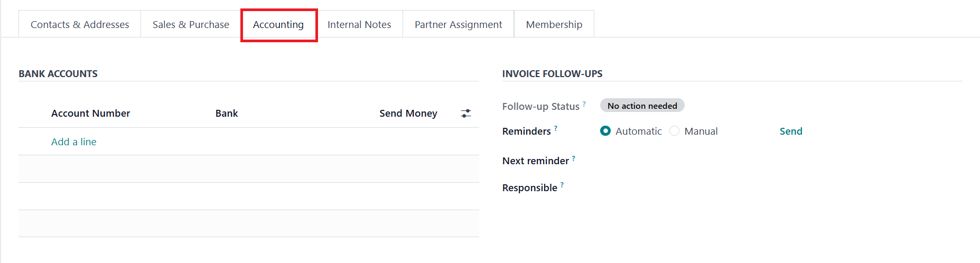The width and height of the screenshot is (980, 263).
Task: Click help icon beside Follow-up Status
Action: point(584,104)
